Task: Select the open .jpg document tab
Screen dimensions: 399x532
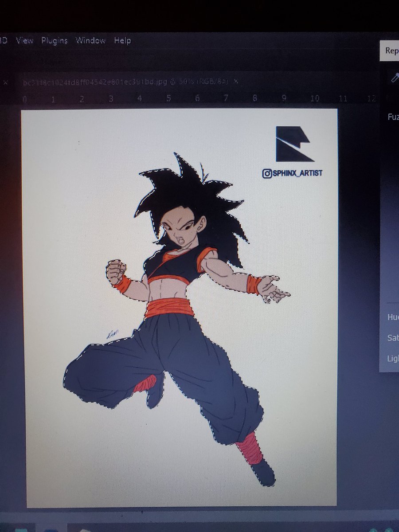Action: pos(126,82)
